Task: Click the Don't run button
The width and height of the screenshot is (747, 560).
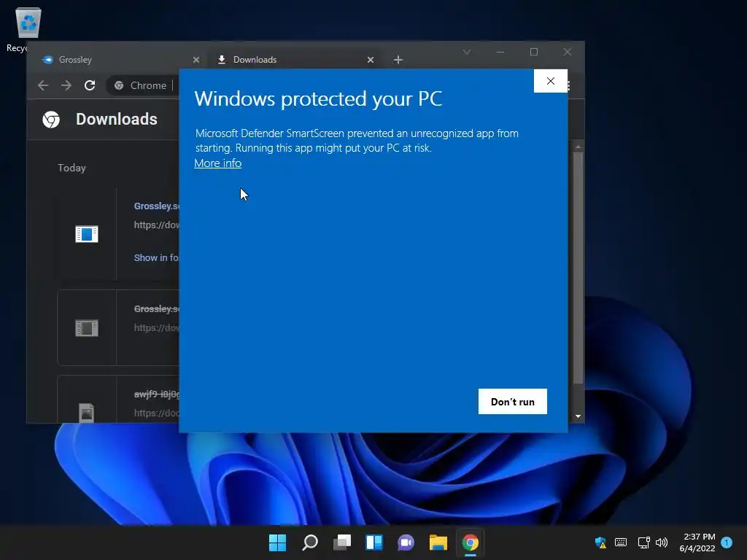Action: 513,402
